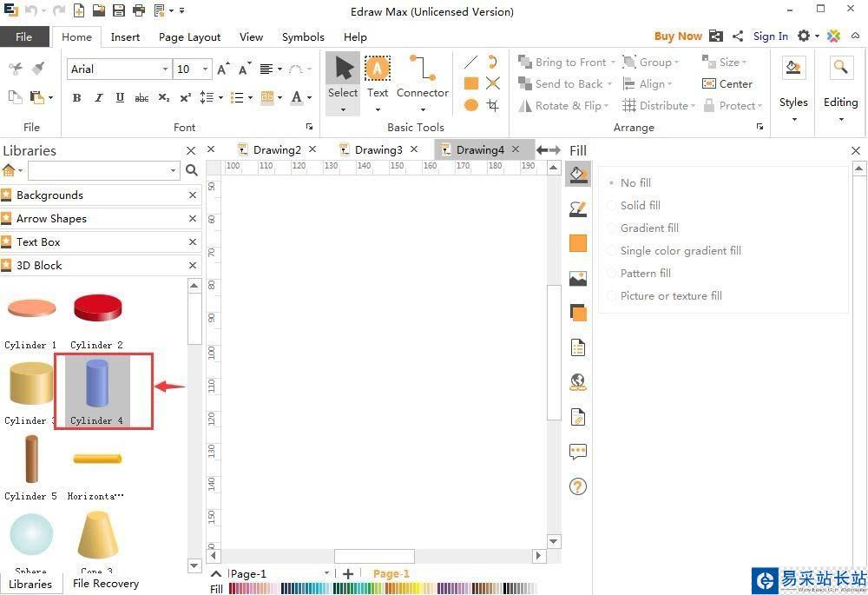Apply strikethrough formatting

pos(141,97)
